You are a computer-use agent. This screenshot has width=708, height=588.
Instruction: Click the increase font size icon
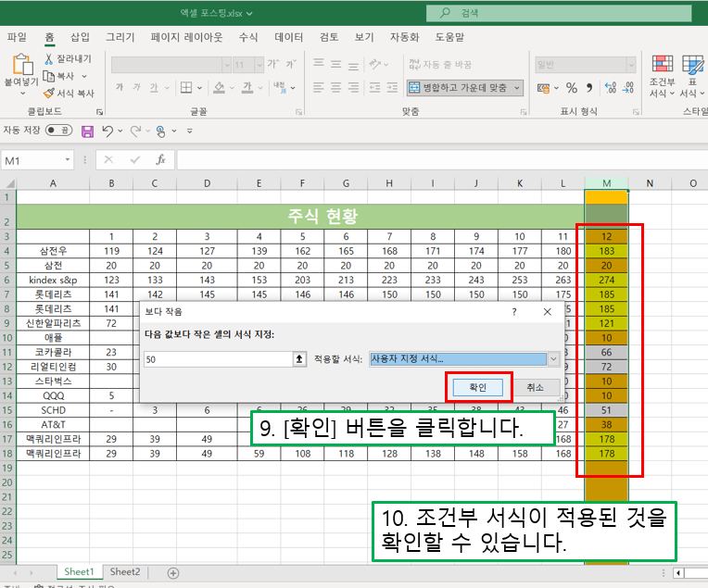tap(272, 64)
